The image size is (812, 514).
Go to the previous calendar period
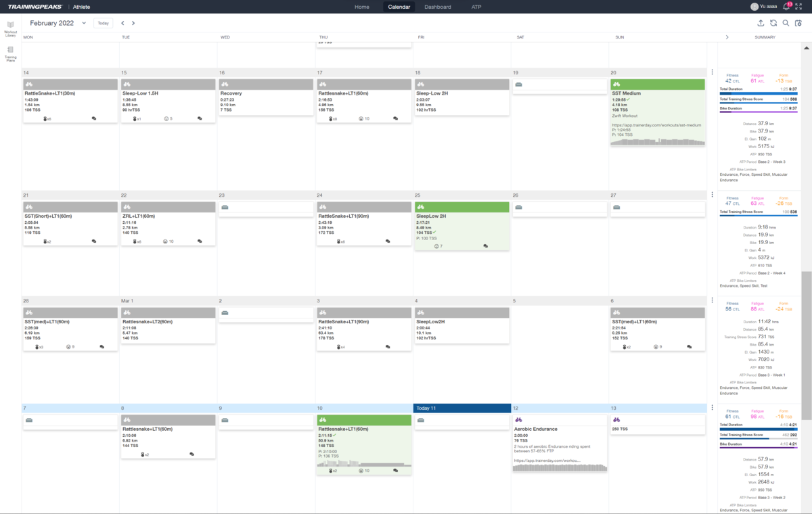[x=122, y=23]
